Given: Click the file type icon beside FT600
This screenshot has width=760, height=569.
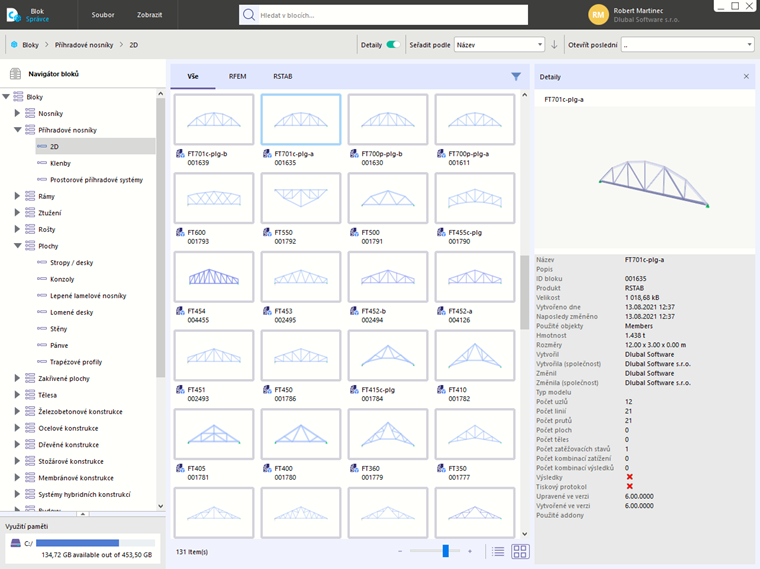Looking at the screenshot, I should point(180,232).
